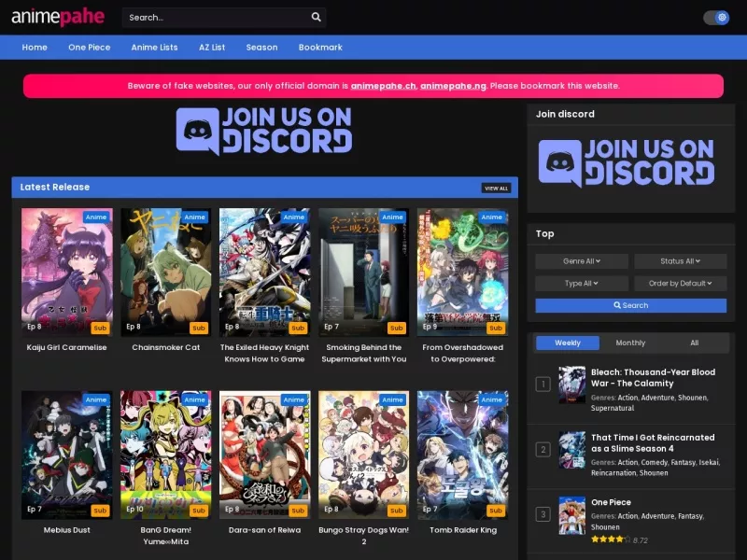This screenshot has height=560, width=747.
Task: Open The Exiled Heavy Knight poster
Action: [264, 272]
